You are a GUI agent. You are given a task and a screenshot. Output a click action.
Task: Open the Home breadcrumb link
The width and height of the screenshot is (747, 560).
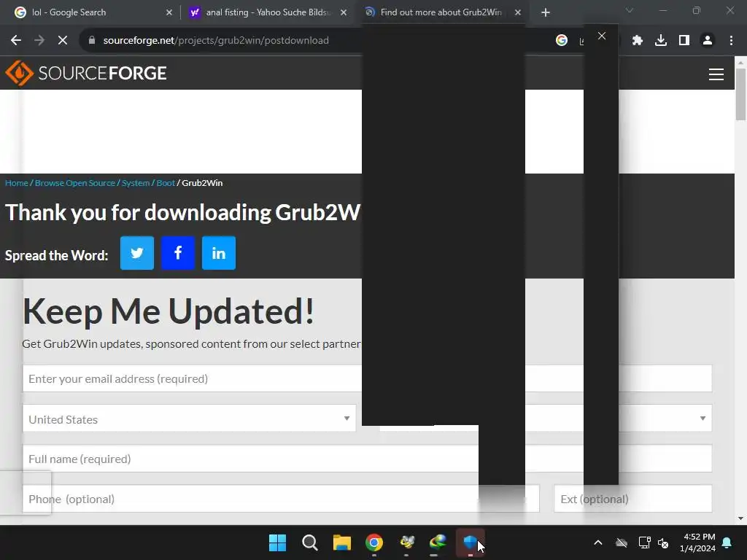(17, 183)
